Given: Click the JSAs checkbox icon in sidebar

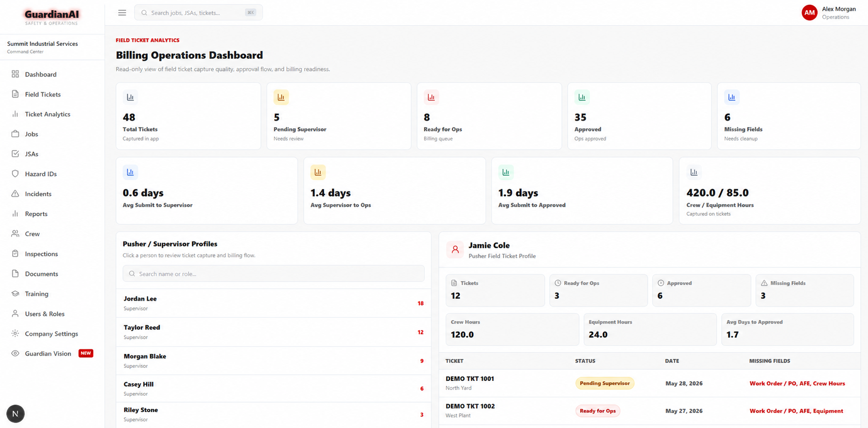Looking at the screenshot, I should [x=15, y=154].
